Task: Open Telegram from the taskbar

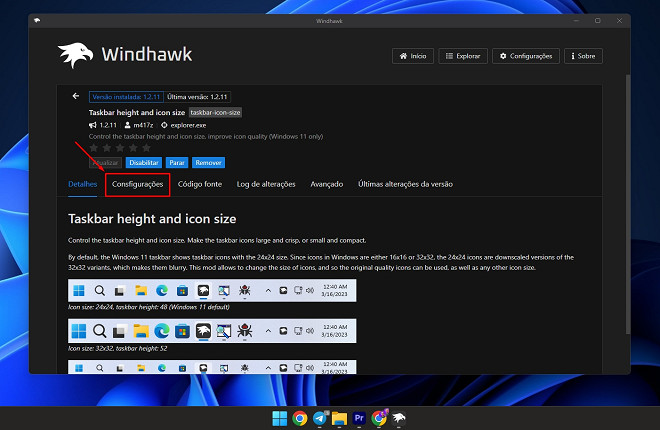Action: pos(320,418)
